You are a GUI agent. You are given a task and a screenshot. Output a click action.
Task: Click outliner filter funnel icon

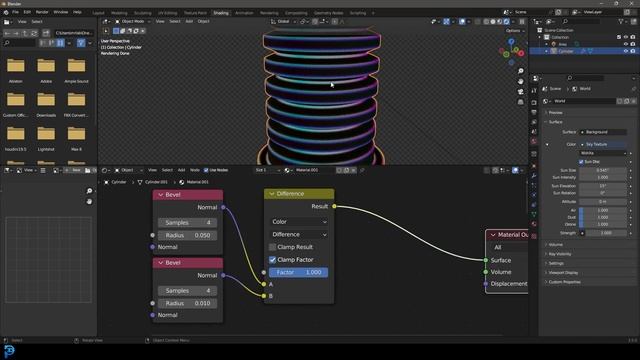click(x=621, y=21)
